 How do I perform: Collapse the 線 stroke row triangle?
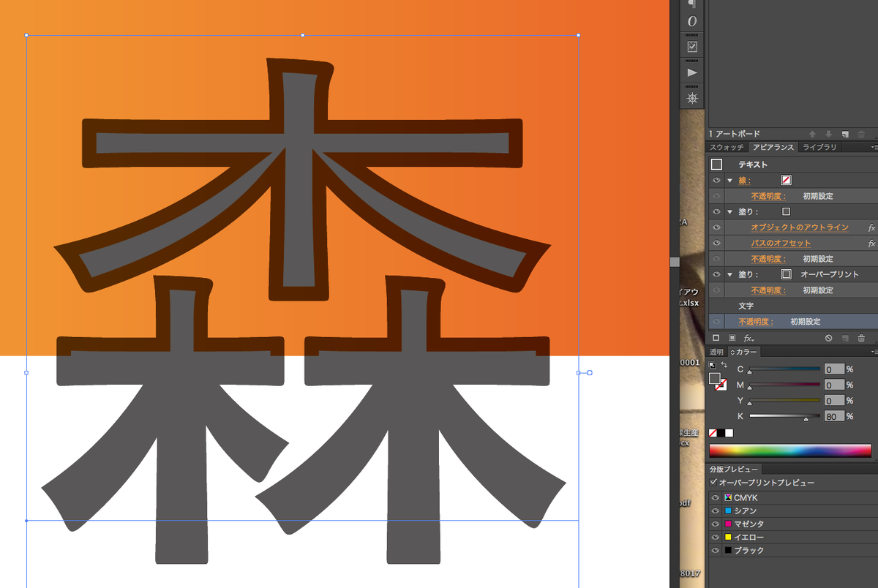(x=729, y=181)
